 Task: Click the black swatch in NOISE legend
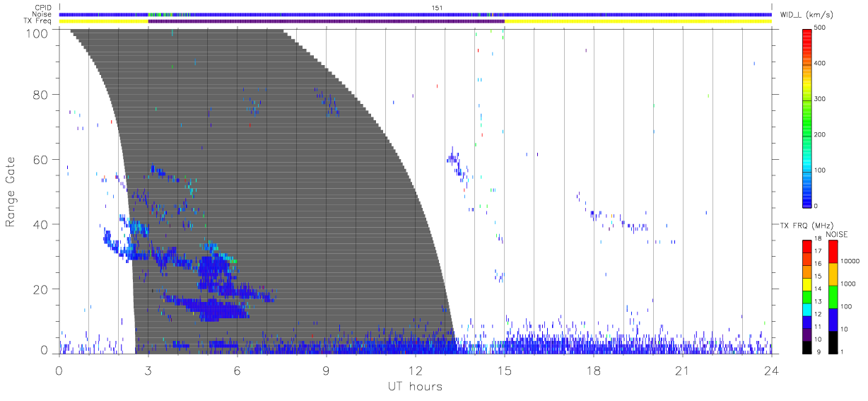tap(833, 342)
